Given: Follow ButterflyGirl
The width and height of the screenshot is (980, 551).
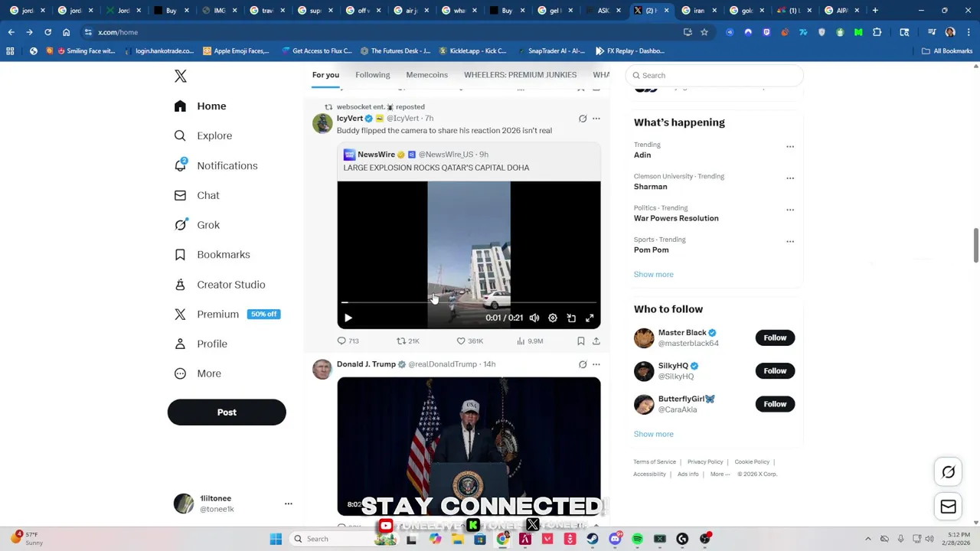Looking at the screenshot, I should pos(775,404).
